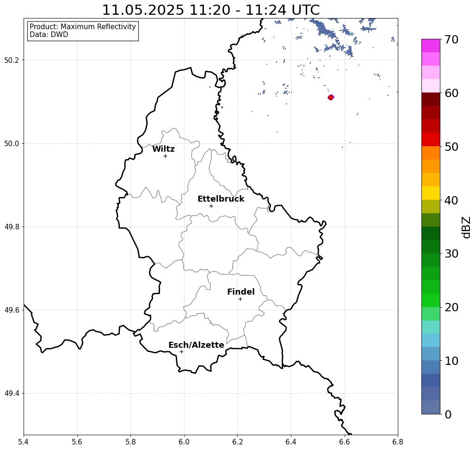Click the latitude 49.6 axis label
Screen dimensions: 476x450
point(12,310)
